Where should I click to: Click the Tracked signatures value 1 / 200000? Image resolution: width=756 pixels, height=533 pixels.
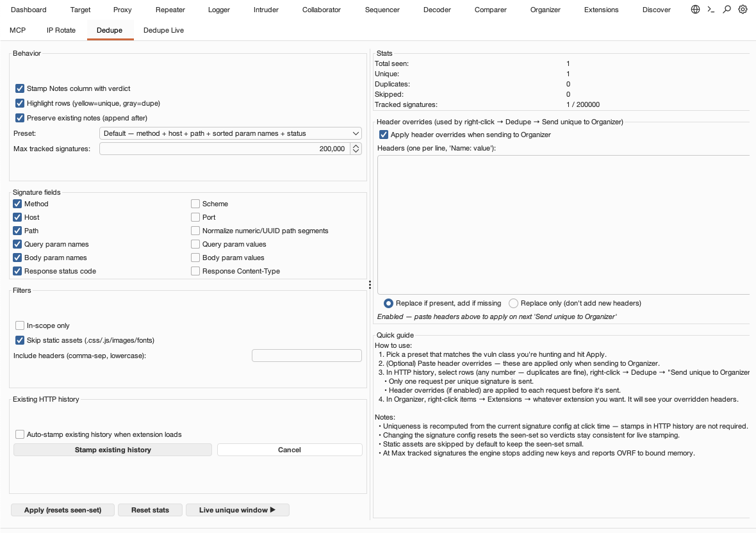click(583, 104)
